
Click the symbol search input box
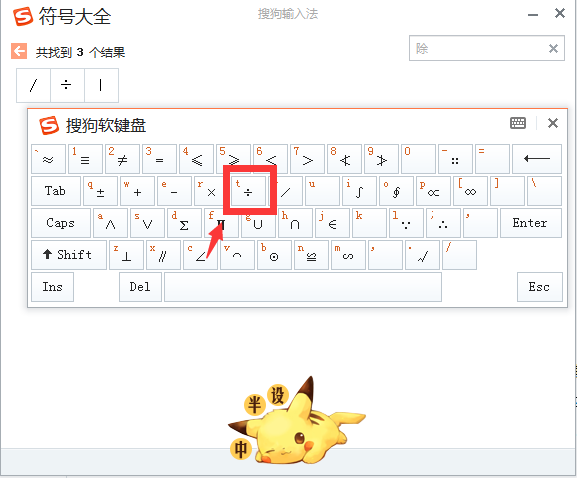point(486,48)
